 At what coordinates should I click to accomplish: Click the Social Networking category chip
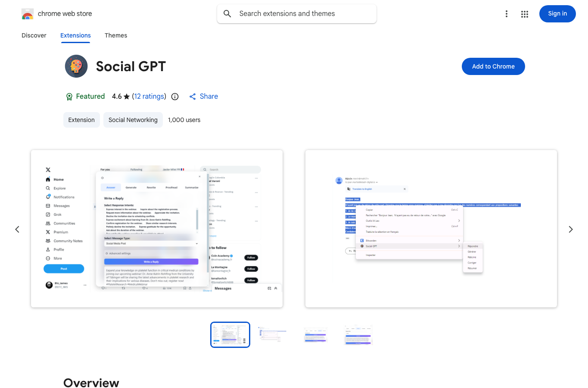[x=133, y=120]
